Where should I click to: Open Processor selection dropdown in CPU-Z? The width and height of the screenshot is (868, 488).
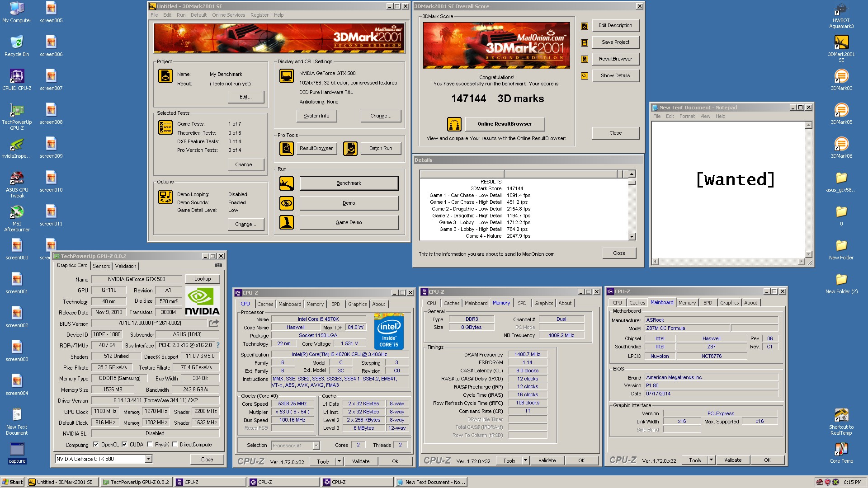coord(316,446)
